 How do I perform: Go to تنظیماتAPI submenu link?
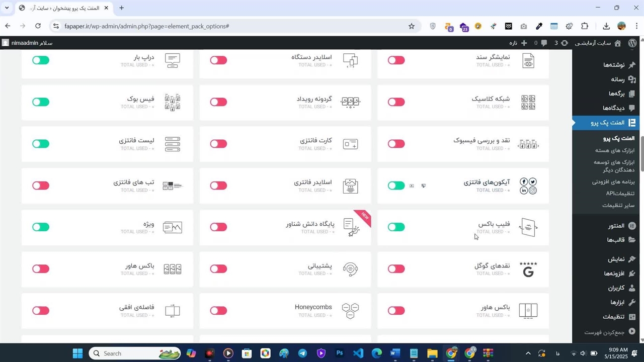coord(620,194)
